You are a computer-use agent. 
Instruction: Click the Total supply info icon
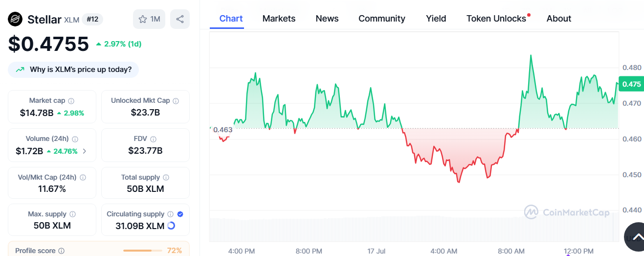[166, 177]
